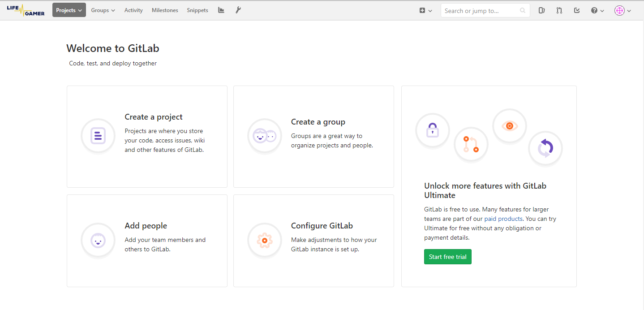Select the Create a group card title
The width and height of the screenshot is (644, 310).
click(318, 122)
